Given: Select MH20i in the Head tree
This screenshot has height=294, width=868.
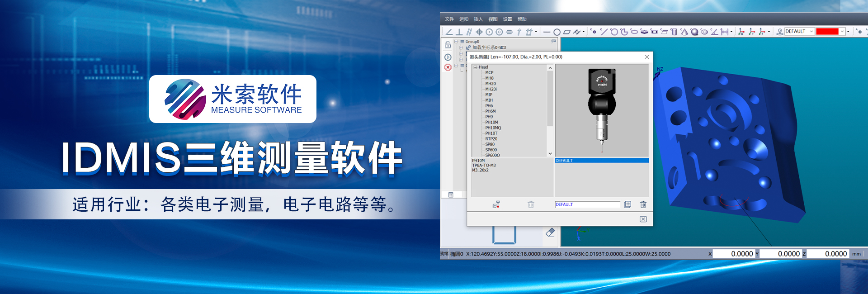Looking at the screenshot, I should (491, 89).
